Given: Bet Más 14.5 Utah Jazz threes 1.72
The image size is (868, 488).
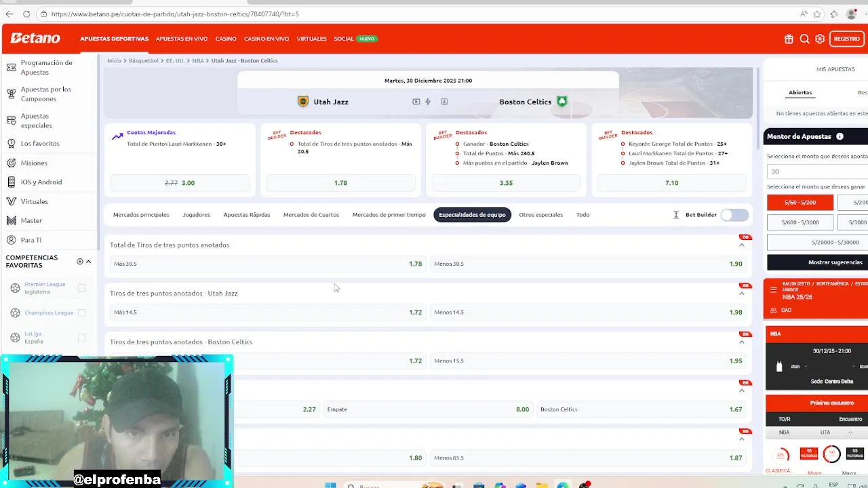Looking at the screenshot, I should point(267,312).
